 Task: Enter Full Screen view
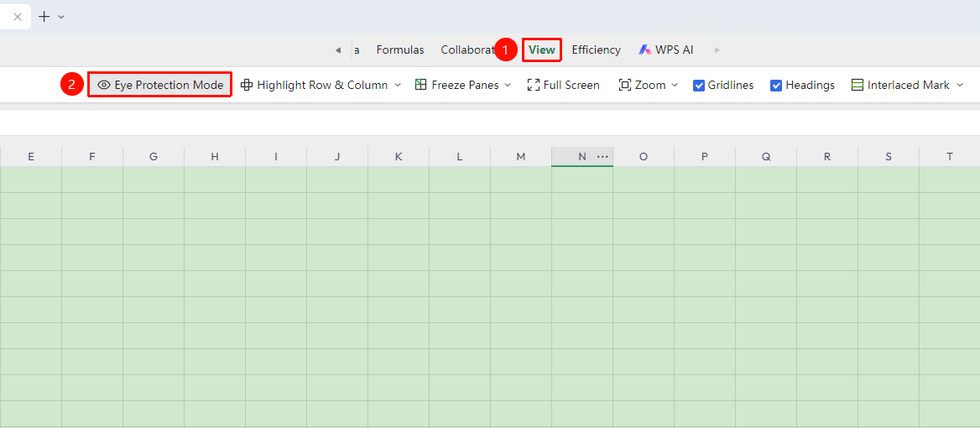[564, 85]
